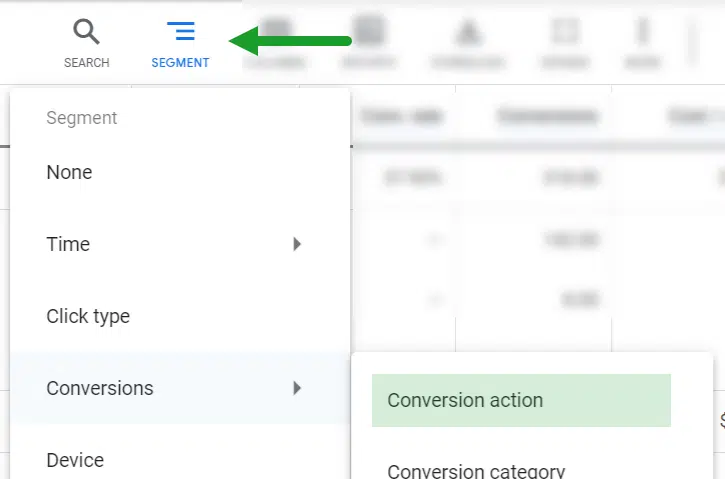Select None in the Segment menu
The width and height of the screenshot is (725, 479).
(69, 172)
